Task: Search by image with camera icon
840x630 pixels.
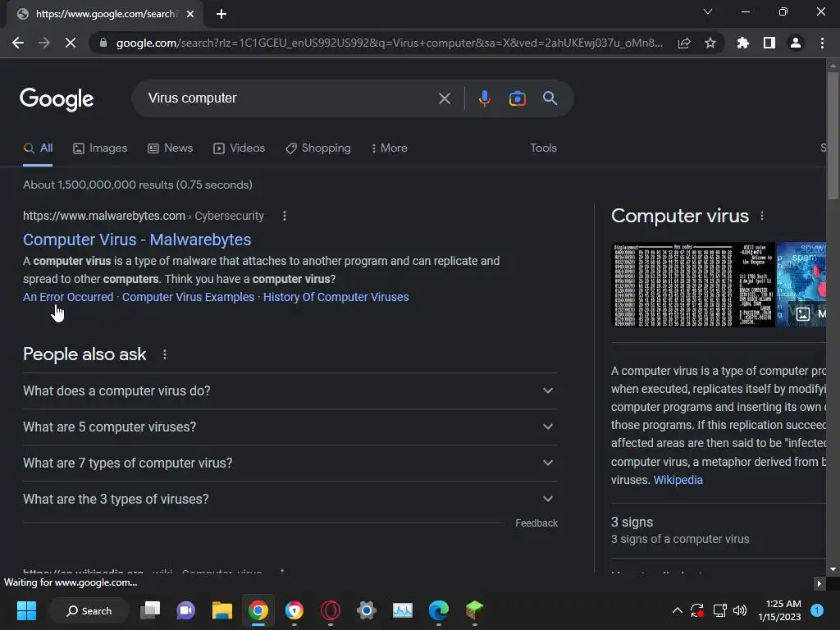Action: pyautogui.click(x=517, y=98)
